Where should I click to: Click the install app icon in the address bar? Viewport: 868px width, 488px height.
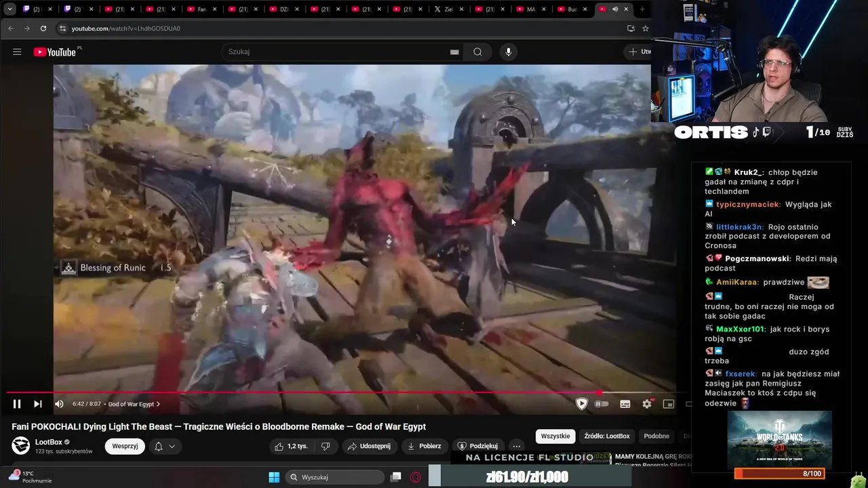click(x=631, y=28)
